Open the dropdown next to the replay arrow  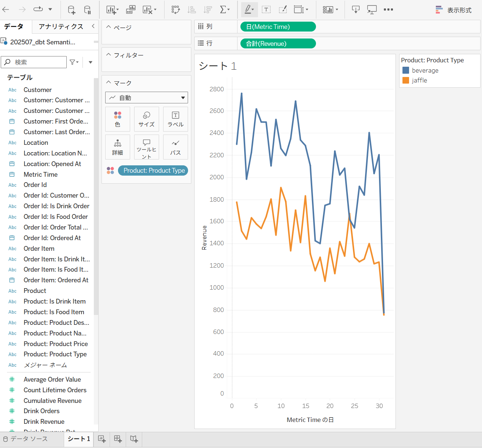50,10
